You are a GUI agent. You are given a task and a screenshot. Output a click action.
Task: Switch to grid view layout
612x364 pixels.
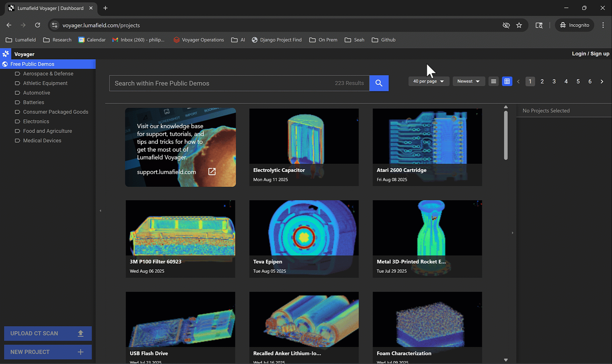pos(507,81)
